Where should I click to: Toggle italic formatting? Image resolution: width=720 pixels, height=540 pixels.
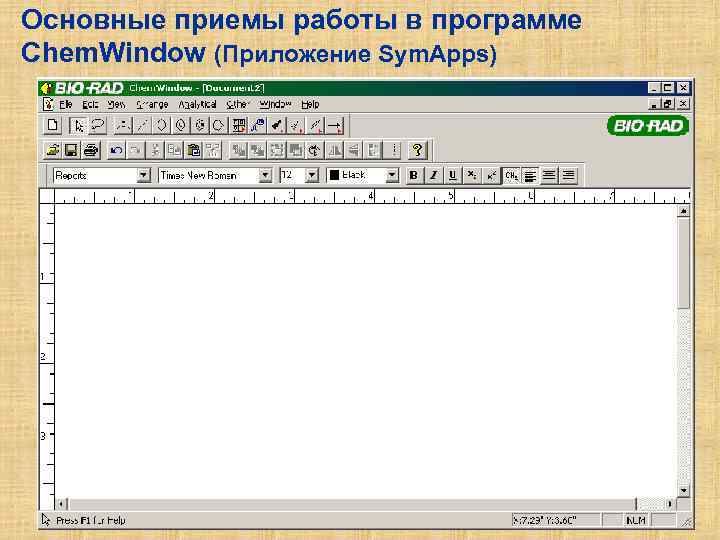(433, 175)
